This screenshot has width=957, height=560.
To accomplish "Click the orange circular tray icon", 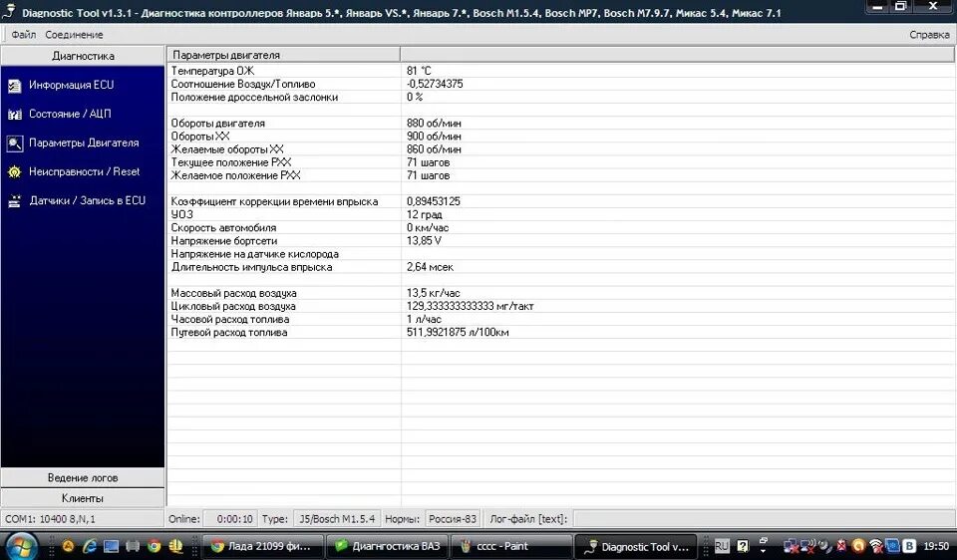I will click(x=858, y=546).
